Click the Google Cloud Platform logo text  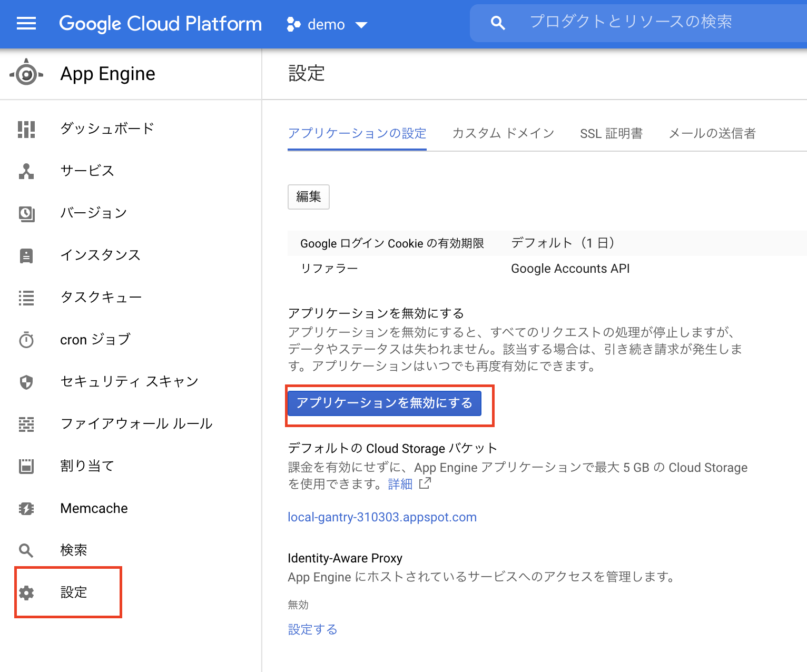pos(160,24)
